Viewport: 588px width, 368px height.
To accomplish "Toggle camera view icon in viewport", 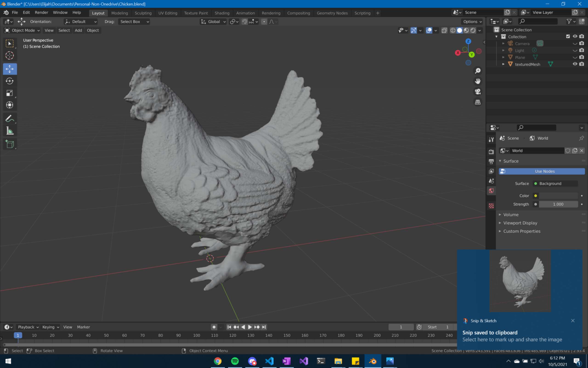I will (478, 92).
